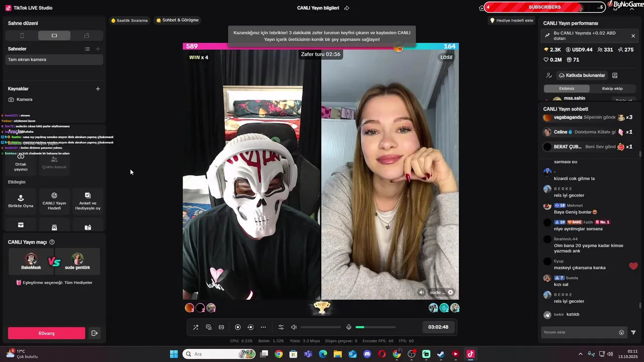
Task: Click the Ara taskbar search box
Action: [x=220, y=354]
